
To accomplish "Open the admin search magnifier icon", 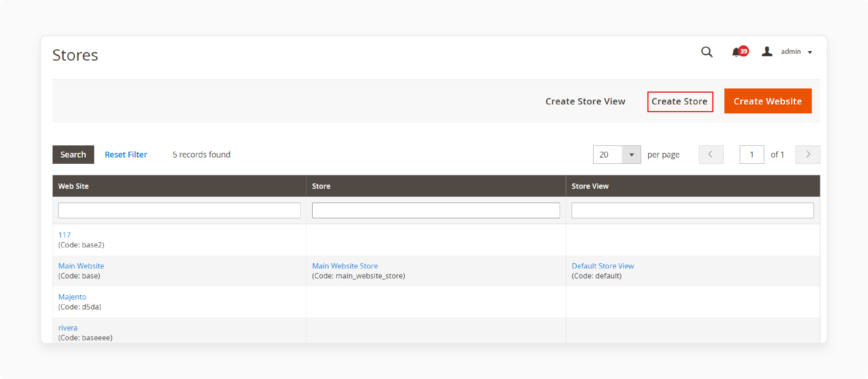I will coord(707,52).
